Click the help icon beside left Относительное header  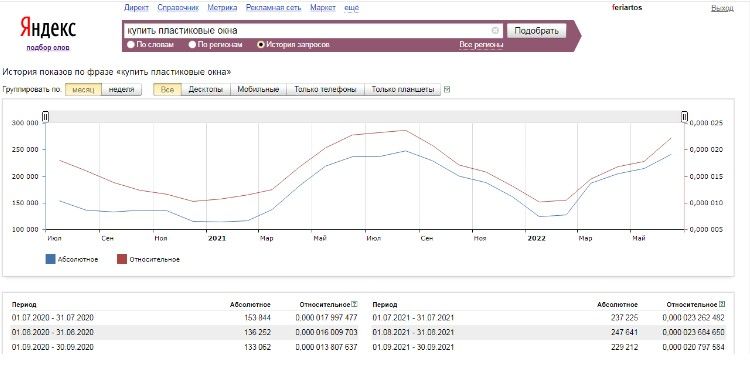click(x=354, y=304)
